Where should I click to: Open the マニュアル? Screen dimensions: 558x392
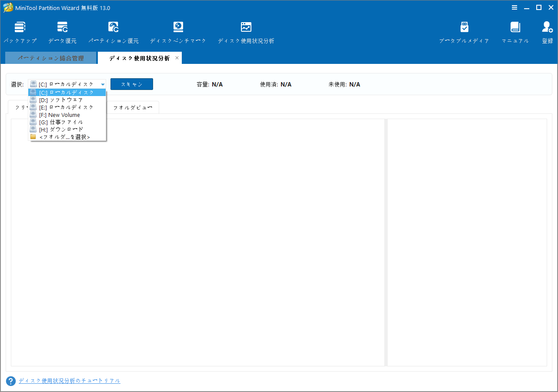[x=515, y=31]
